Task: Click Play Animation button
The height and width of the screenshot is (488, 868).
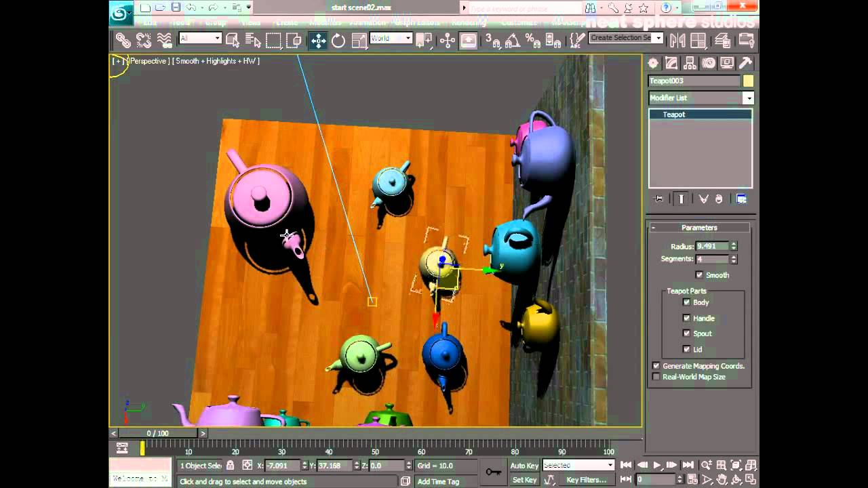Action: [x=657, y=465]
